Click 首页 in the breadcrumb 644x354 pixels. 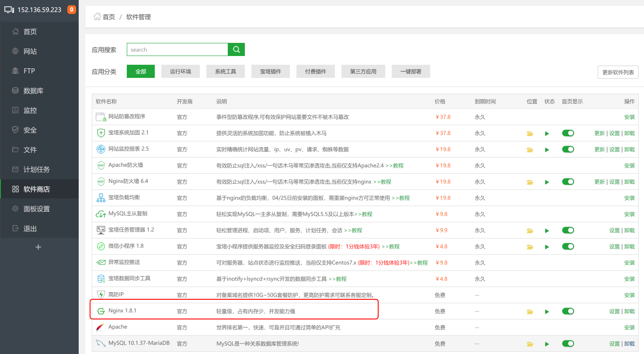109,17
